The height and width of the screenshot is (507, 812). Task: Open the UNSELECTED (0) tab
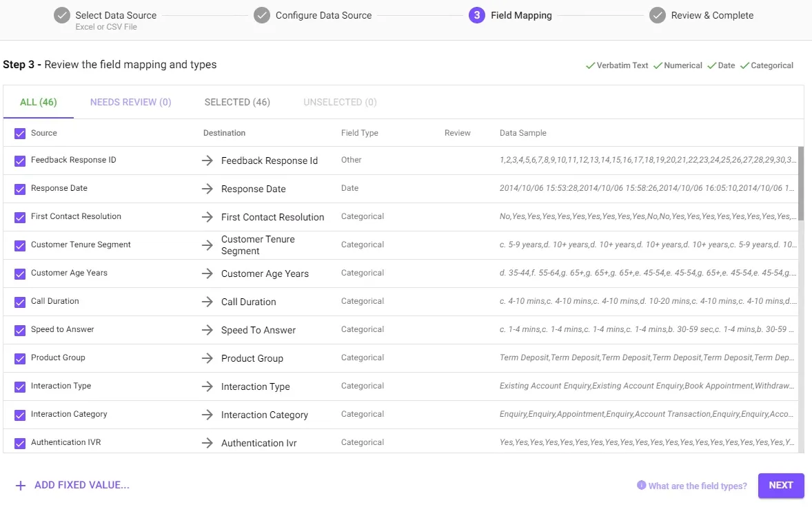tap(340, 102)
